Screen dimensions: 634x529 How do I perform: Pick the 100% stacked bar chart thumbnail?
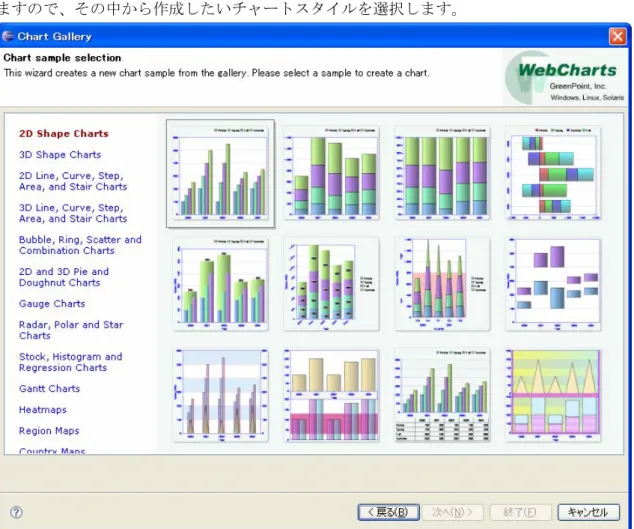[442, 173]
